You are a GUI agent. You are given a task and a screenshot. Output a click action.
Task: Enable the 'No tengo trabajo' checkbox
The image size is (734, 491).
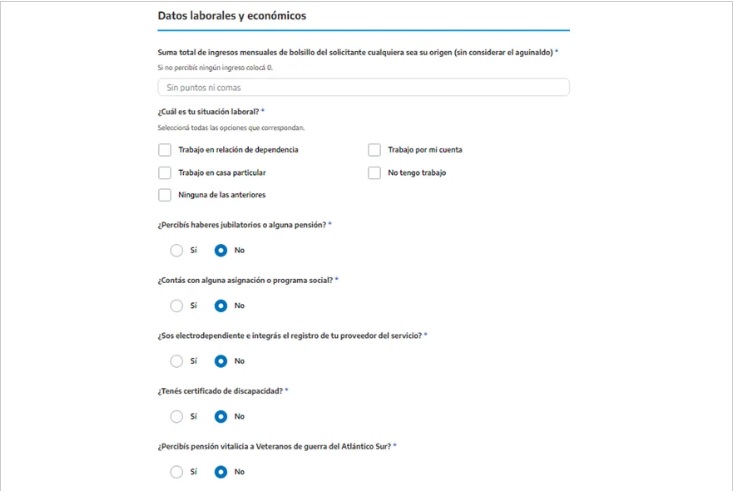click(375, 173)
